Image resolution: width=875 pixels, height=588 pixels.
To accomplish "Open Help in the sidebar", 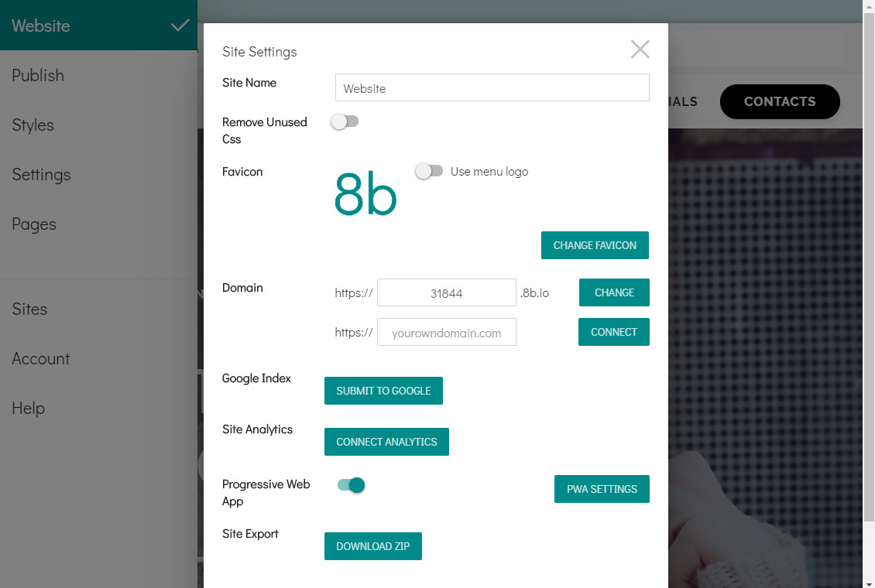I will tap(29, 409).
